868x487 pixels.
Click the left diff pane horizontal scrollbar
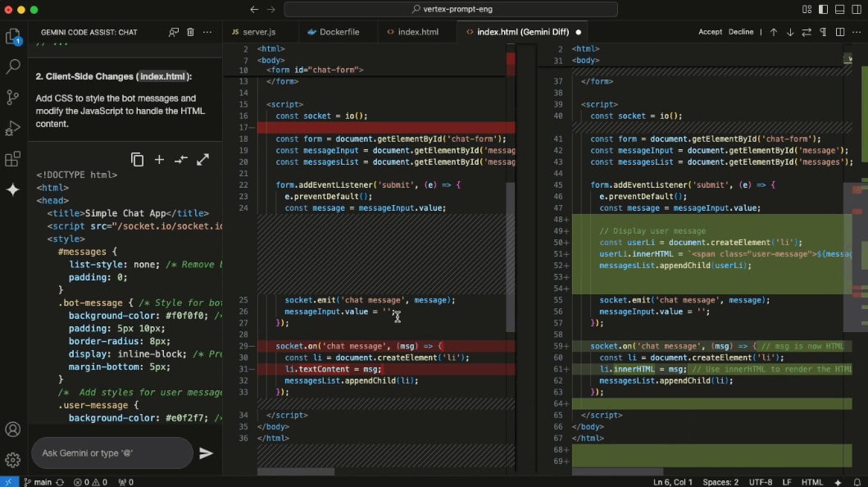click(x=295, y=471)
